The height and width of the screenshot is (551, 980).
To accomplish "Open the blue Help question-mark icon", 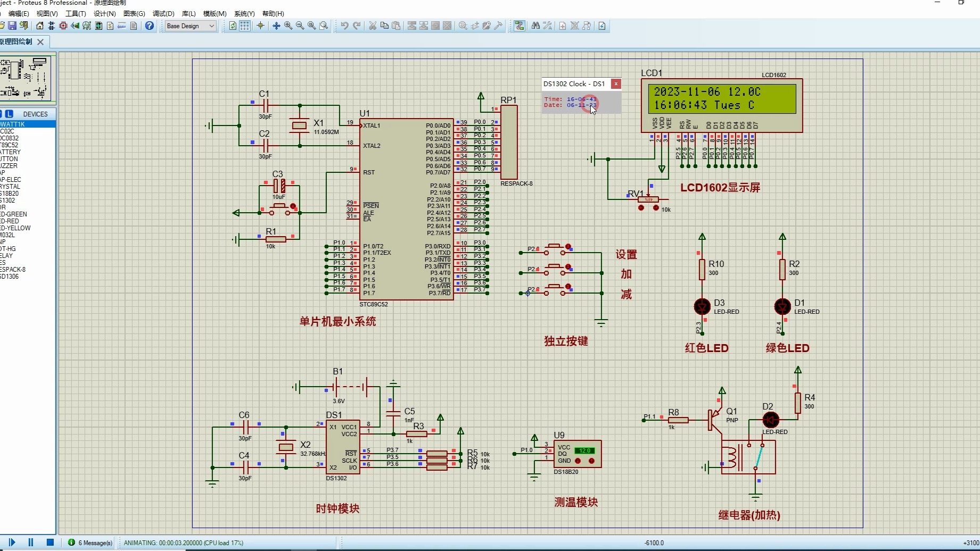I will tap(150, 26).
